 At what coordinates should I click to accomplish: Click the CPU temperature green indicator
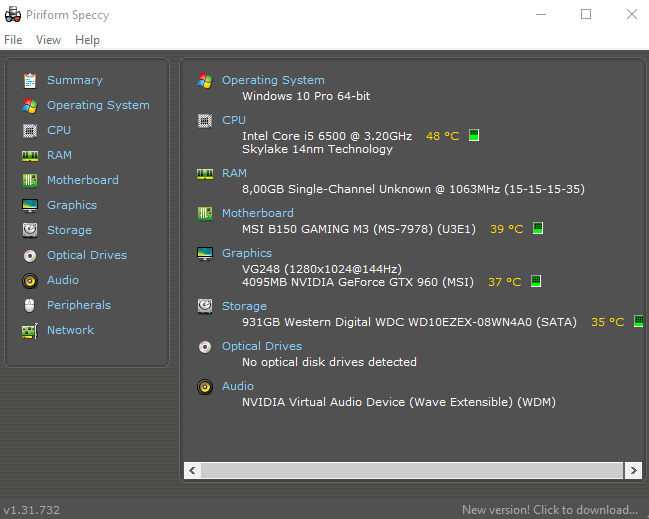[x=474, y=135]
